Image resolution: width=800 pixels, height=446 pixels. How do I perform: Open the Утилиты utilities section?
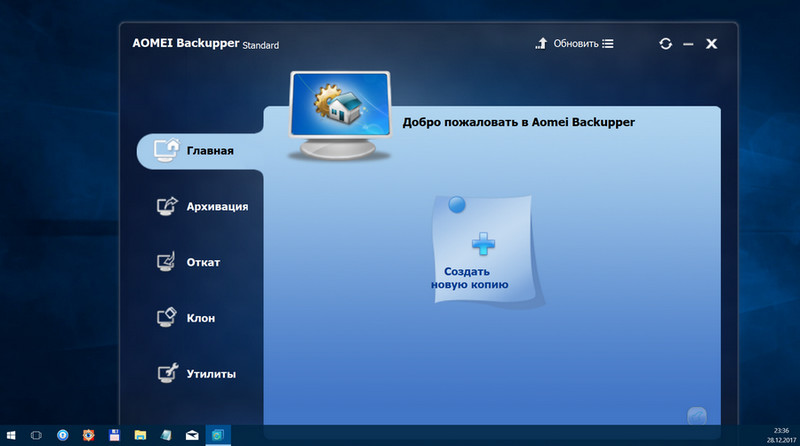pos(196,374)
